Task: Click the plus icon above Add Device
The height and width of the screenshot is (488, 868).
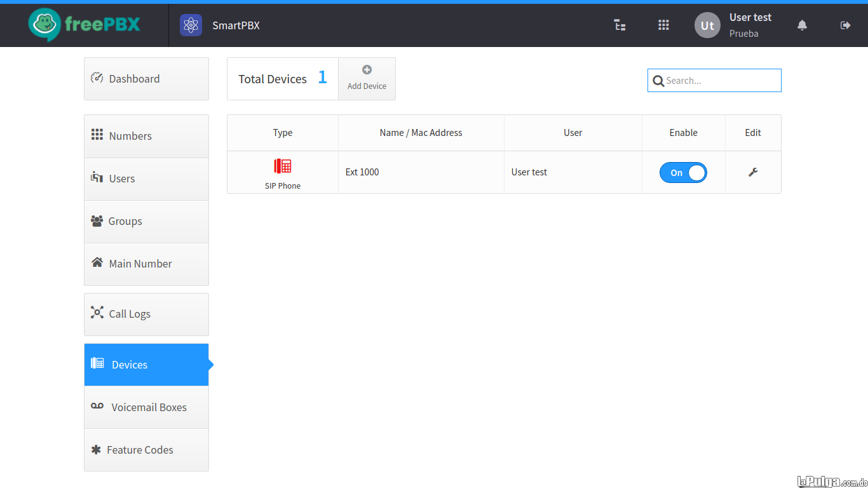Action: click(x=367, y=70)
